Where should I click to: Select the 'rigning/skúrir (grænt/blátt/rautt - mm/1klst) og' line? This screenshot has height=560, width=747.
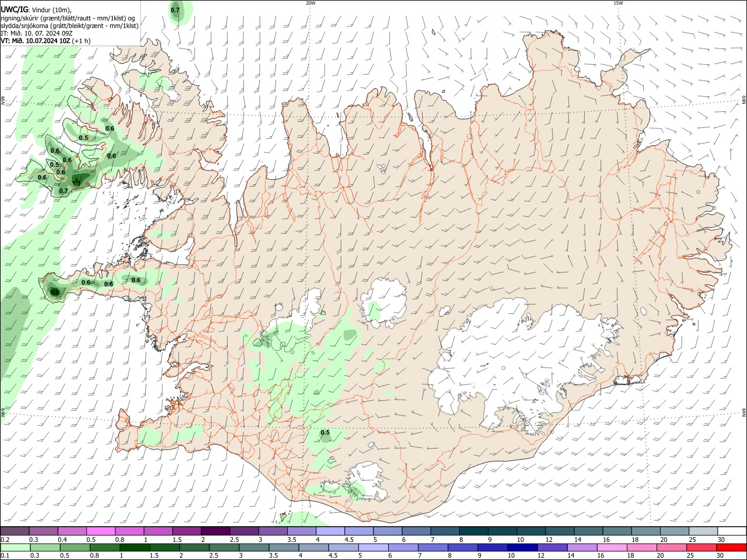click(x=68, y=18)
